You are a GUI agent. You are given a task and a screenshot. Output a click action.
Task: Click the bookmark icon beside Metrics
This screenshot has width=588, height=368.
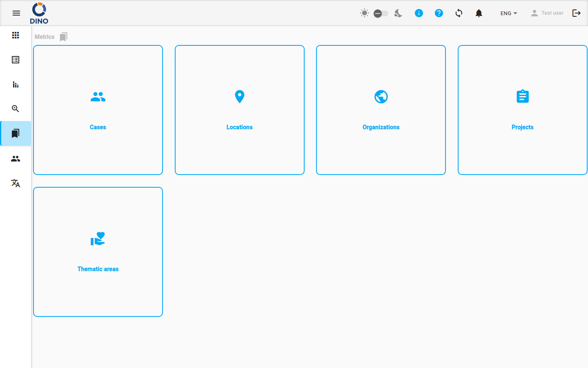tap(63, 37)
